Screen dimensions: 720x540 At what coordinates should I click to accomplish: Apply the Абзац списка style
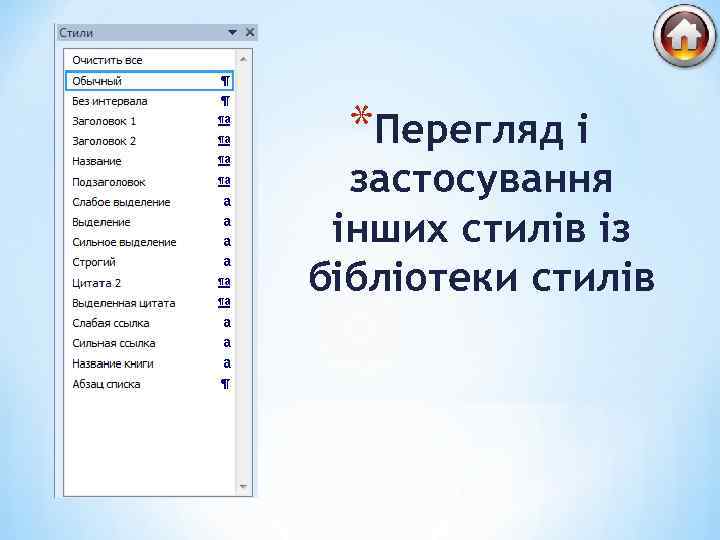tap(150, 384)
